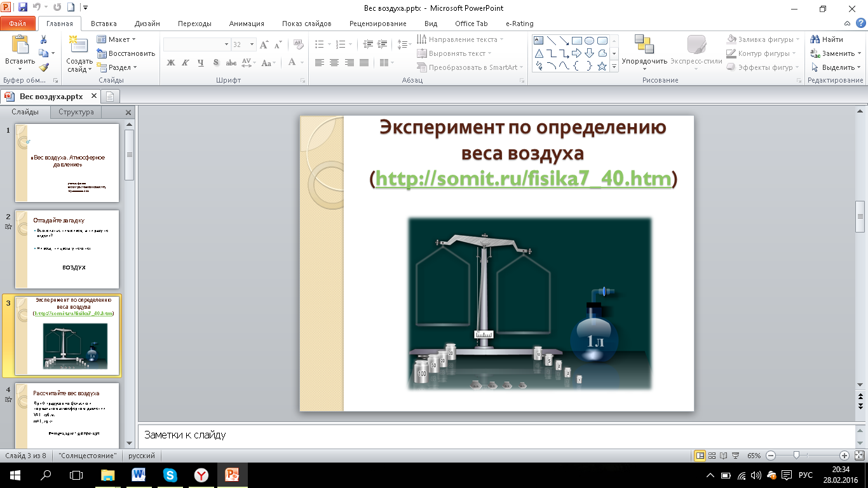
Task: Save the presentation from the quick access toolbar
Action: pos(23,8)
